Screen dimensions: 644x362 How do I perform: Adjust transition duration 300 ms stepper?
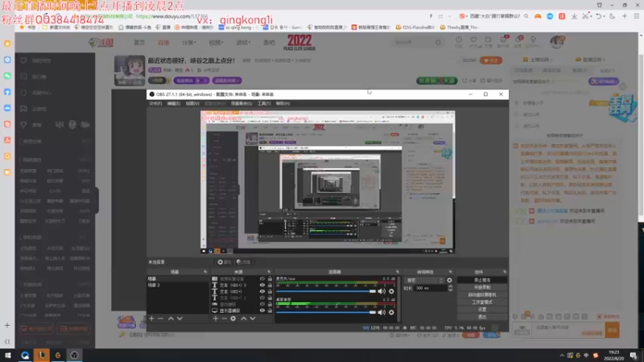(450, 288)
